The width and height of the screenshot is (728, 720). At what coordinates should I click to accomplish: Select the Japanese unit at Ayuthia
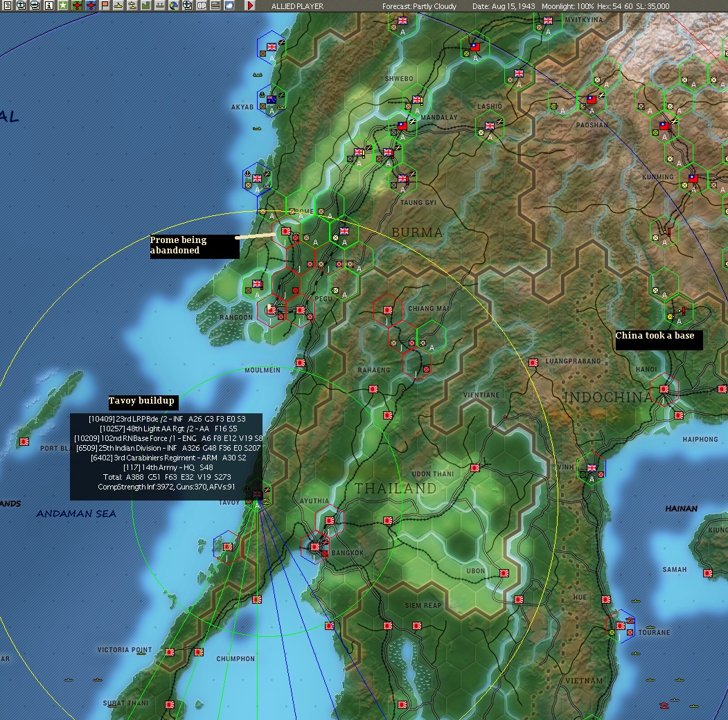click(330, 521)
